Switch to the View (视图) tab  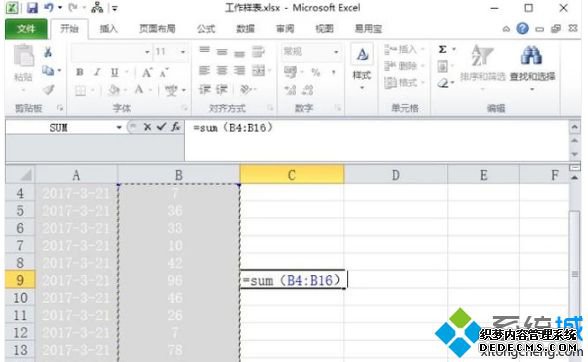coord(324,29)
